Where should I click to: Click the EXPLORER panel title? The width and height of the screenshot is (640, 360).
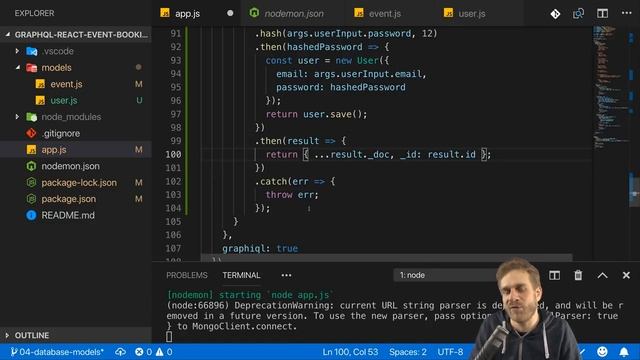(x=34, y=13)
